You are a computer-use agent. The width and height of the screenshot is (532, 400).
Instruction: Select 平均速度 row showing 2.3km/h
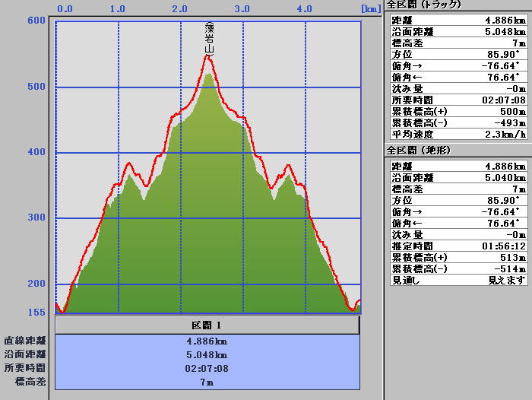pos(458,133)
